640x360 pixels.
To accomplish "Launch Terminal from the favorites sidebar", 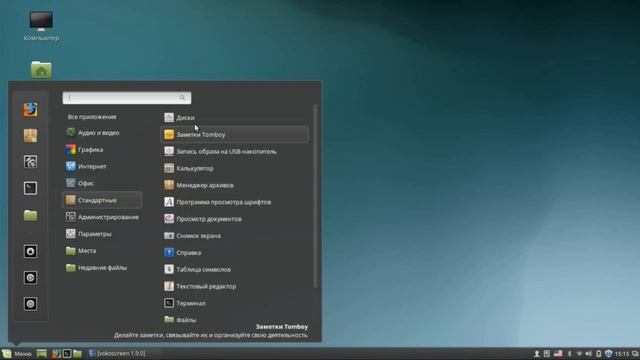I will (30, 188).
